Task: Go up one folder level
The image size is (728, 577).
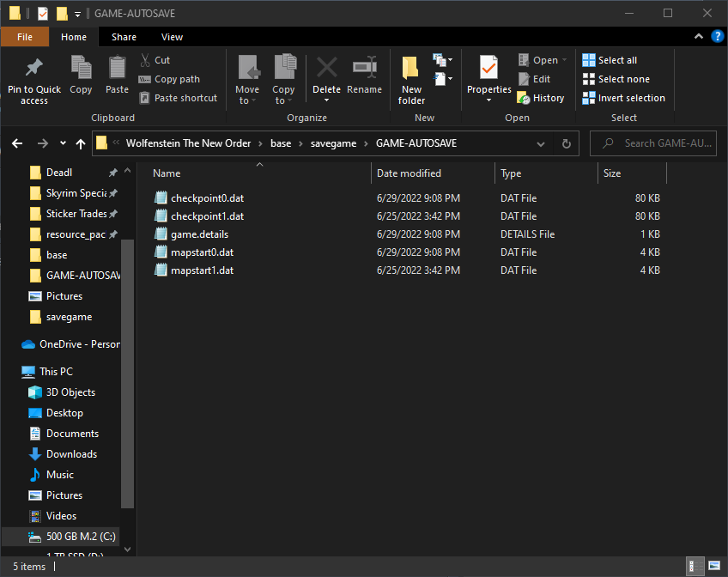Action: (81, 144)
